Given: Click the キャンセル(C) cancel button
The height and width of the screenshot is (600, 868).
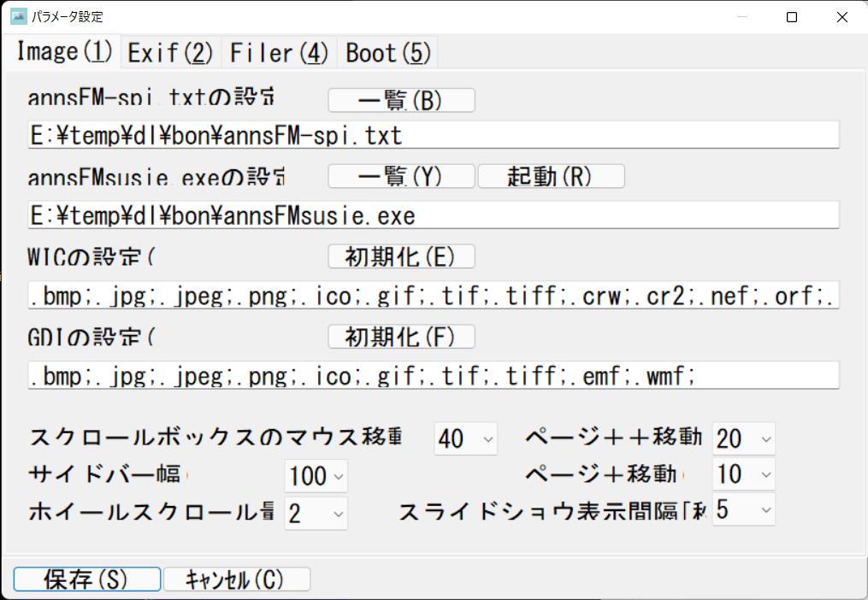Looking at the screenshot, I should click(236, 579).
